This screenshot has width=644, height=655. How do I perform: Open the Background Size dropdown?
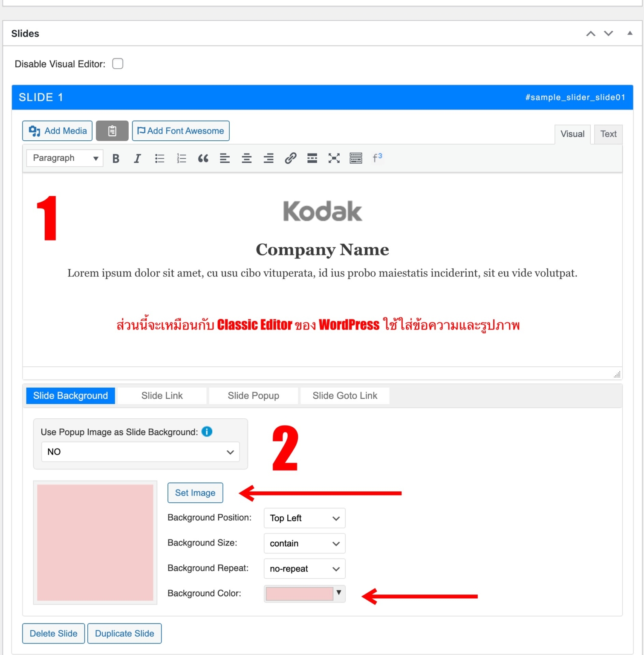coord(305,543)
